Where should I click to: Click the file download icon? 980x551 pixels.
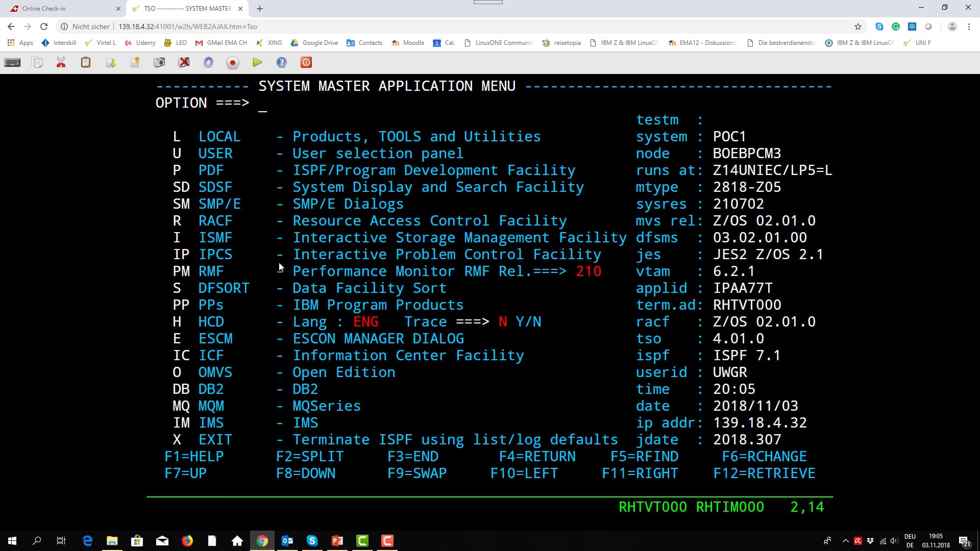coord(110,62)
